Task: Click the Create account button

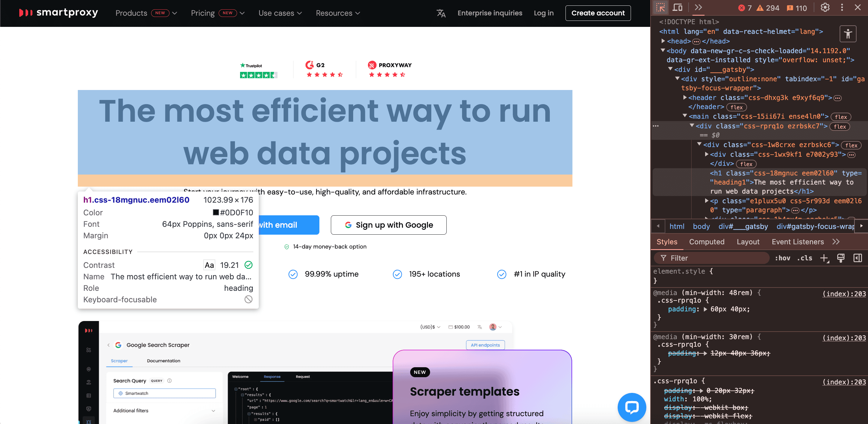Action: click(598, 13)
